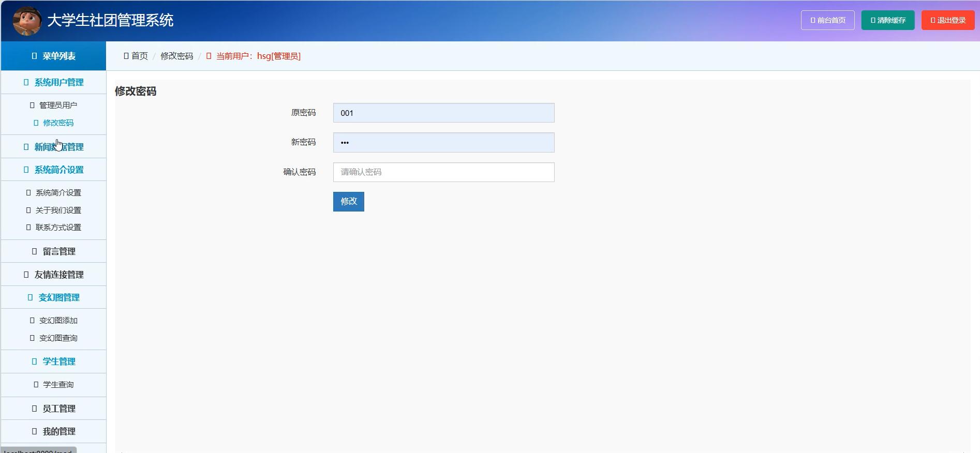Expand the 员工管理 menu group
This screenshot has width=980, height=453.
(x=53, y=409)
